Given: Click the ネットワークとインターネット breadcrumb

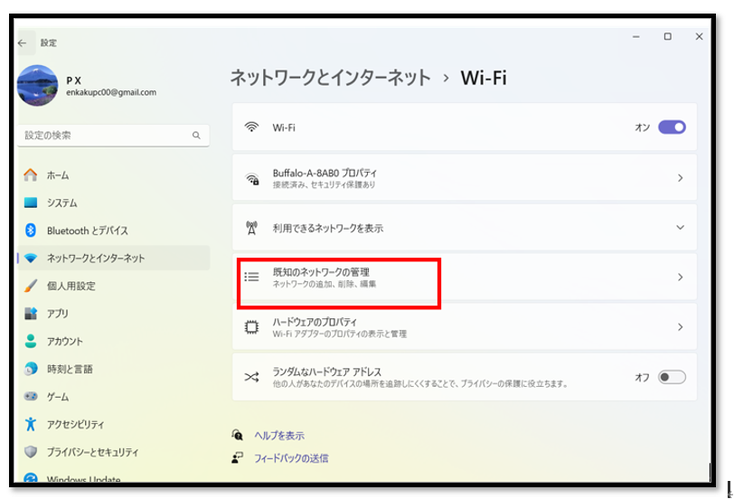Looking at the screenshot, I should [330, 78].
